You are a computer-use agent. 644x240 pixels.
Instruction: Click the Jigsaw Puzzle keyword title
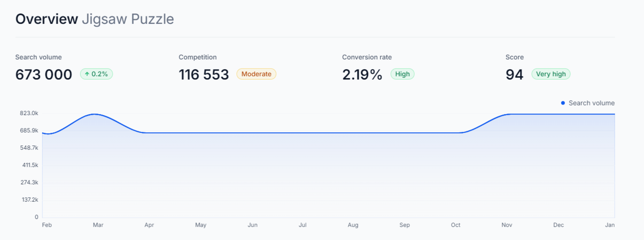click(x=128, y=19)
